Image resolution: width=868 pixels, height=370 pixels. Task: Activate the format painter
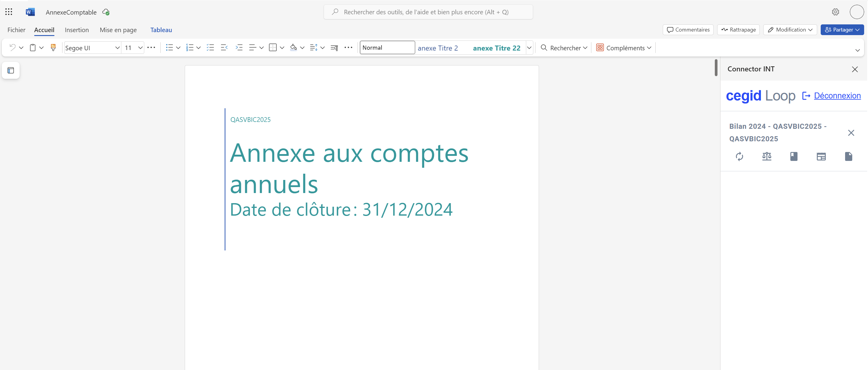click(53, 48)
